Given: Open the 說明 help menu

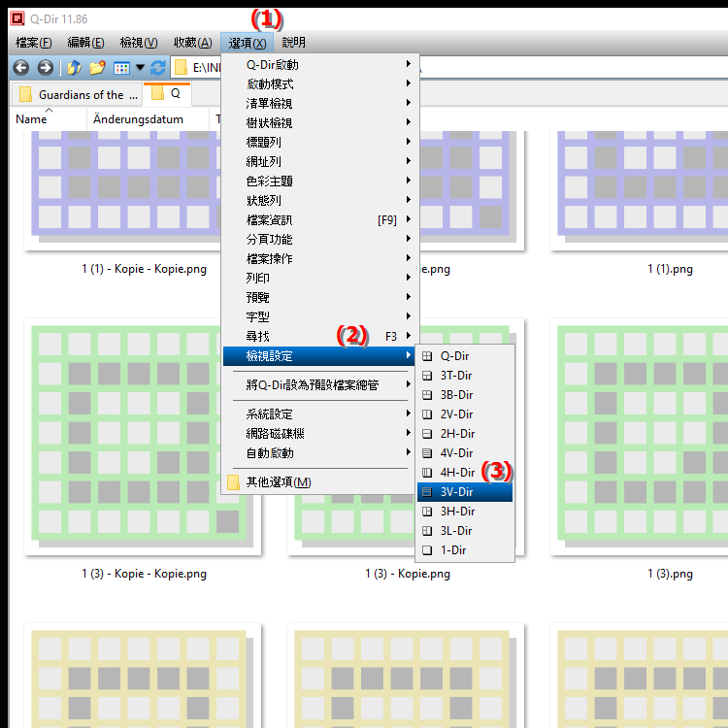Looking at the screenshot, I should pos(293,43).
